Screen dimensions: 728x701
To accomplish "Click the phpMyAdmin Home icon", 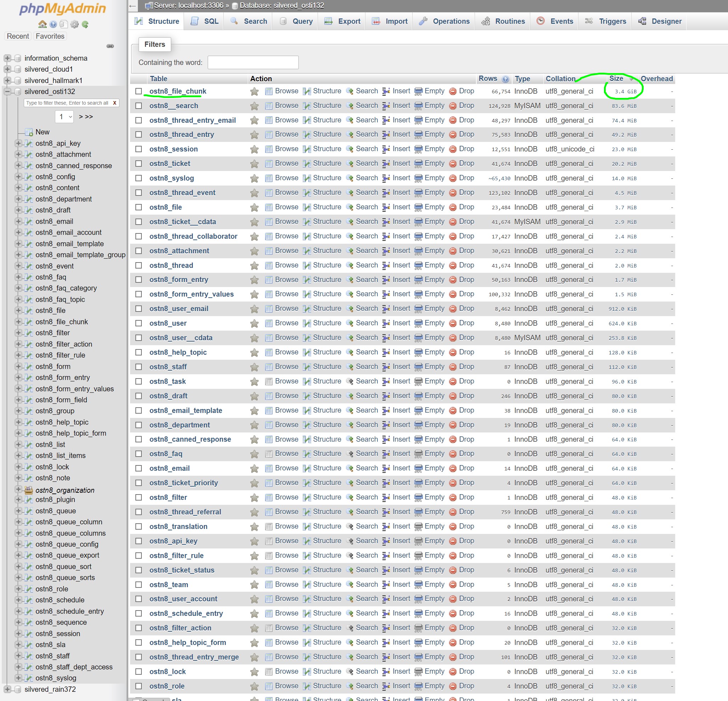I will click(x=42, y=24).
